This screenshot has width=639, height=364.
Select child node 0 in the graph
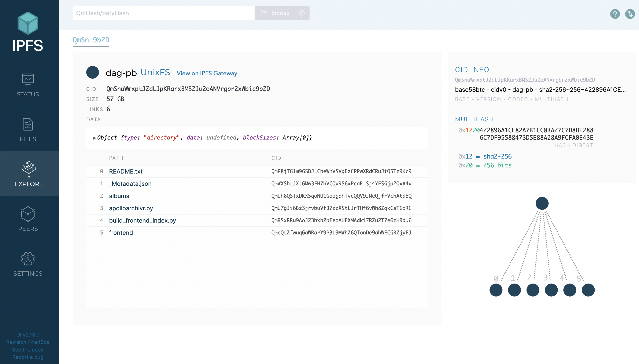(496, 290)
